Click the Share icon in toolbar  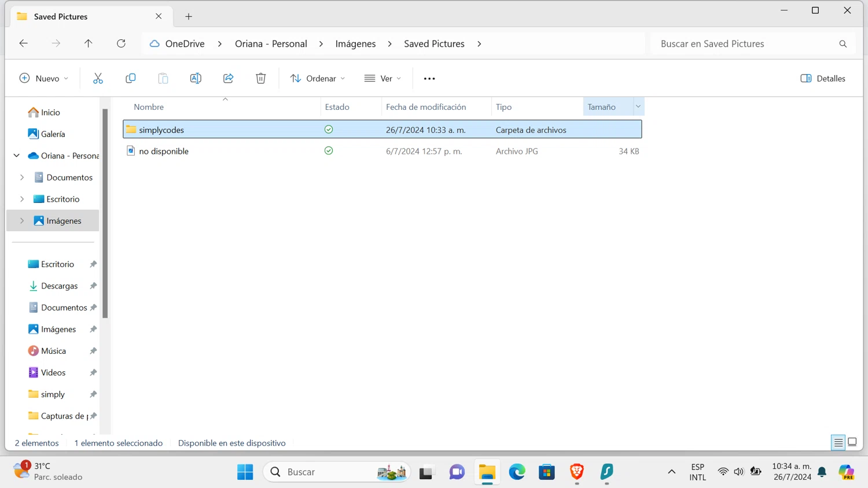click(x=229, y=79)
